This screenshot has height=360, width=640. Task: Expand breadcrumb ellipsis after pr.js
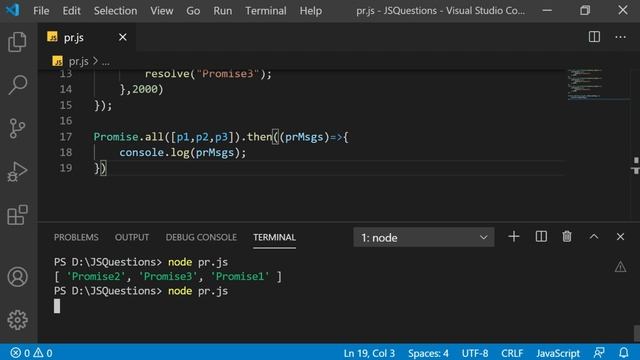[106, 62]
